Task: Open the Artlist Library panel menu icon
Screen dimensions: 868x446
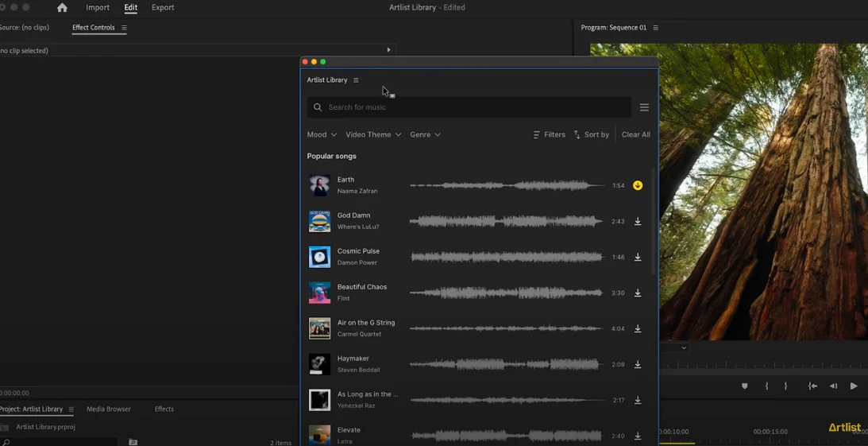Action: tap(356, 80)
